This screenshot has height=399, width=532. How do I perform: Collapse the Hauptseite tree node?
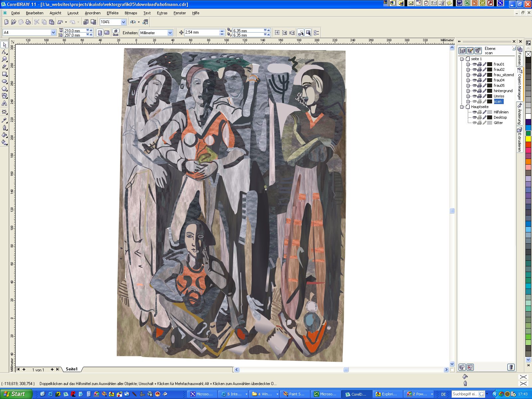tap(462, 107)
